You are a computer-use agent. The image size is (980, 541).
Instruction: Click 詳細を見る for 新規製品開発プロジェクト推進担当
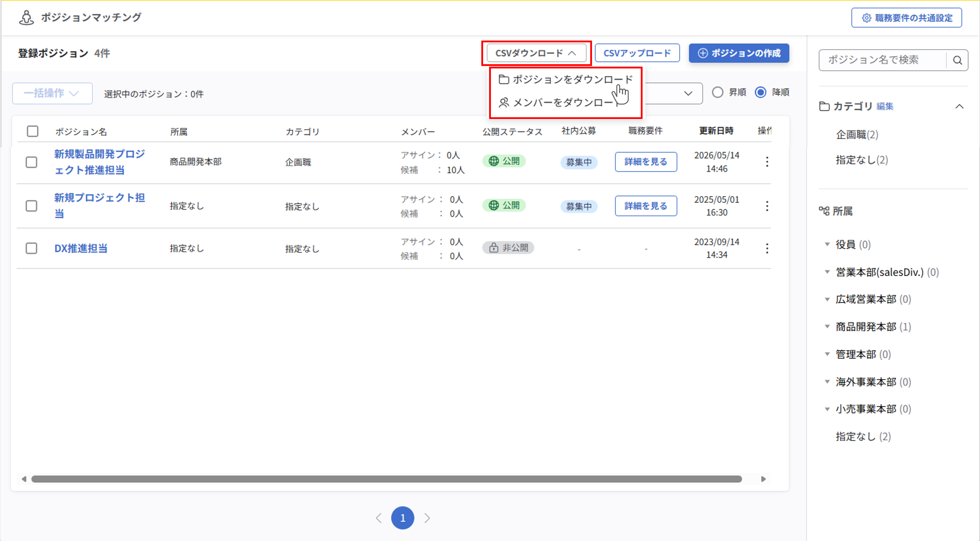(x=646, y=162)
